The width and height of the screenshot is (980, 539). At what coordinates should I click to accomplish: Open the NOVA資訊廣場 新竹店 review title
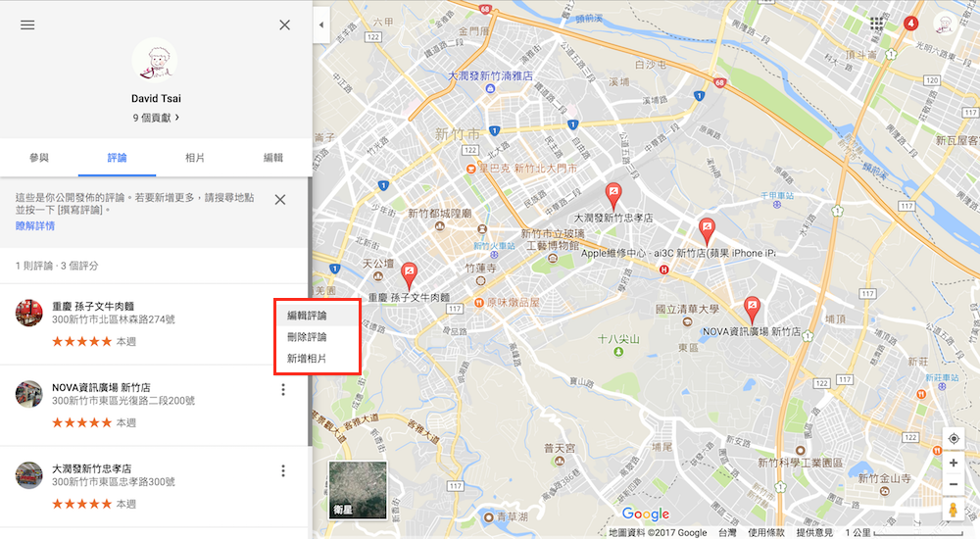(101, 388)
